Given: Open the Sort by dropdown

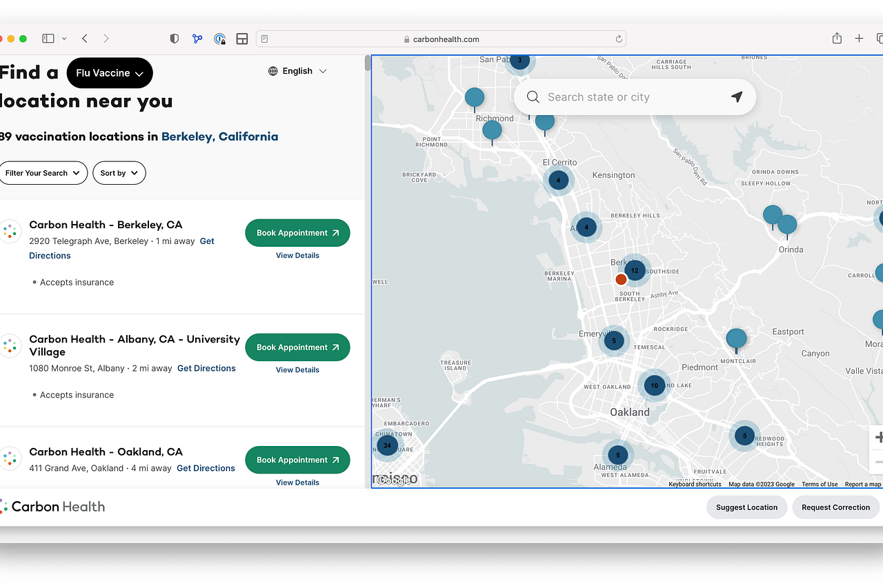Looking at the screenshot, I should pos(119,173).
